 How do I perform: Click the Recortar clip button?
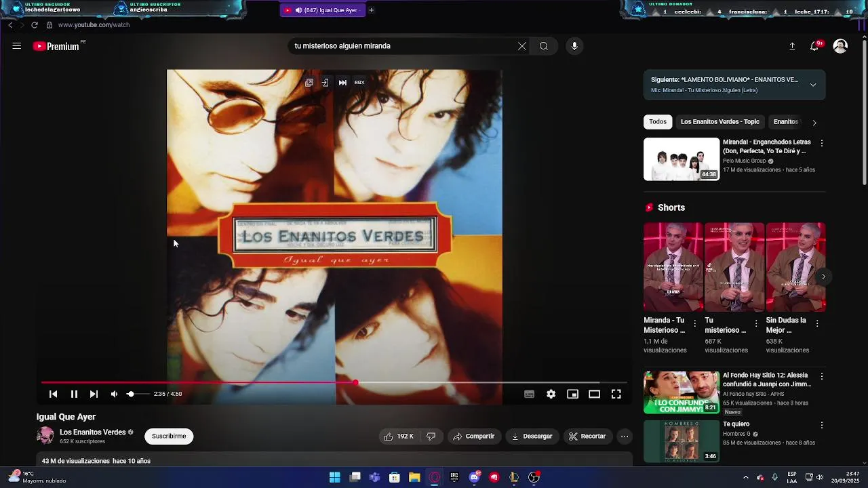coord(587,436)
